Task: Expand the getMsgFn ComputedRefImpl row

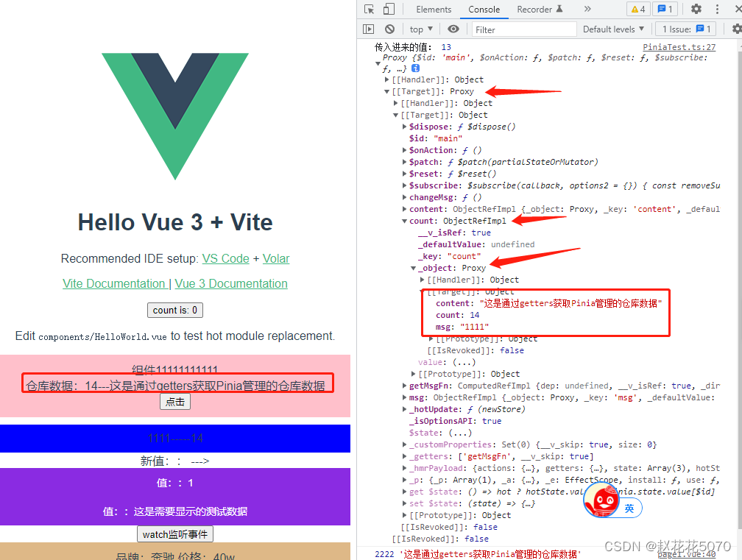Action: click(405, 386)
